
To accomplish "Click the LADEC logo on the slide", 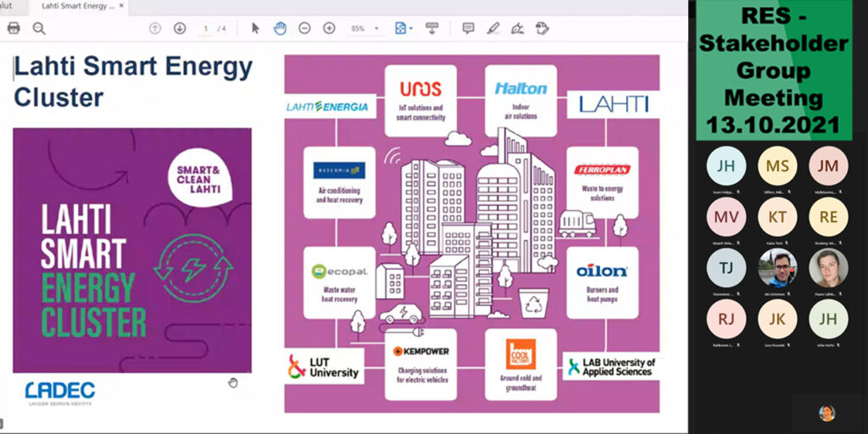I will click(x=60, y=393).
